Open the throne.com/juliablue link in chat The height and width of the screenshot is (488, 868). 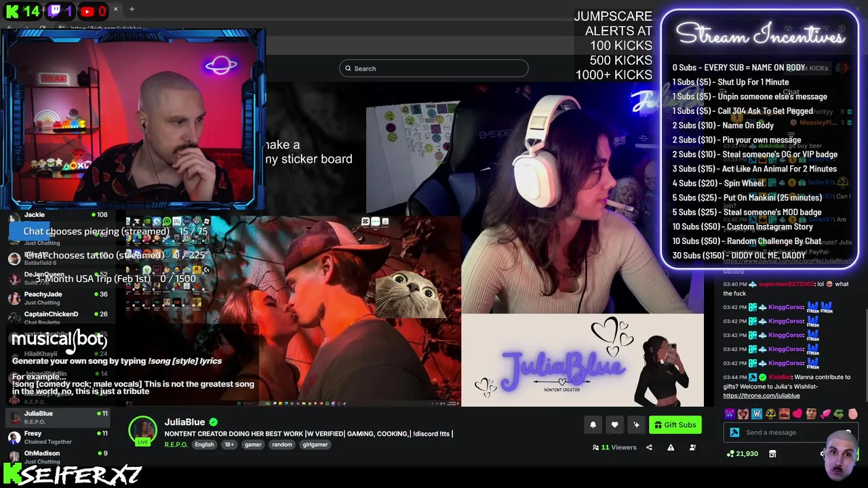pos(762,396)
